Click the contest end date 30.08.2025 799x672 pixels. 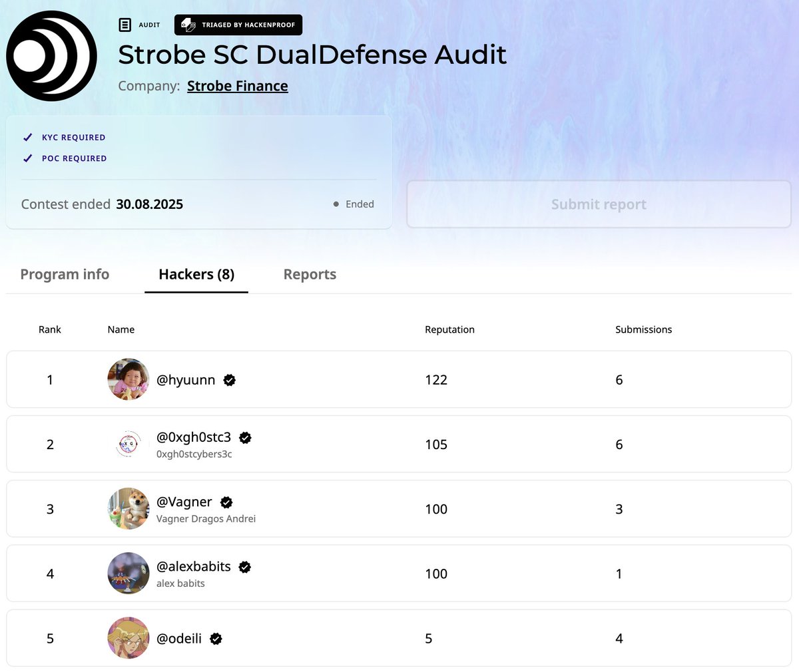(150, 204)
